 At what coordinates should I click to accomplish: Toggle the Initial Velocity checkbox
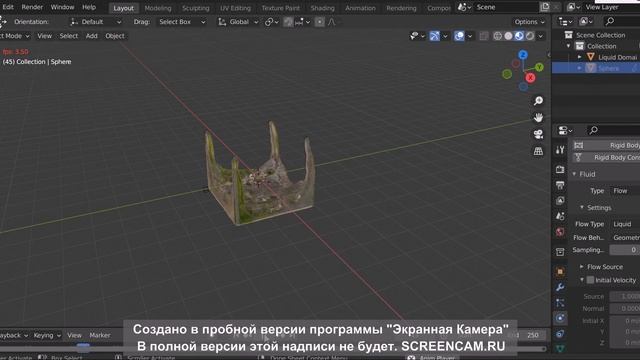[590, 280]
